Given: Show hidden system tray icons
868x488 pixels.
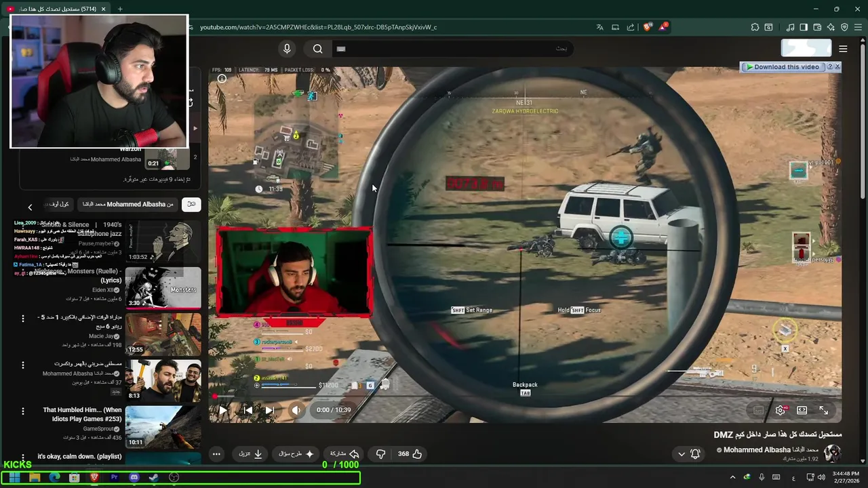Looking at the screenshot, I should click(x=732, y=477).
